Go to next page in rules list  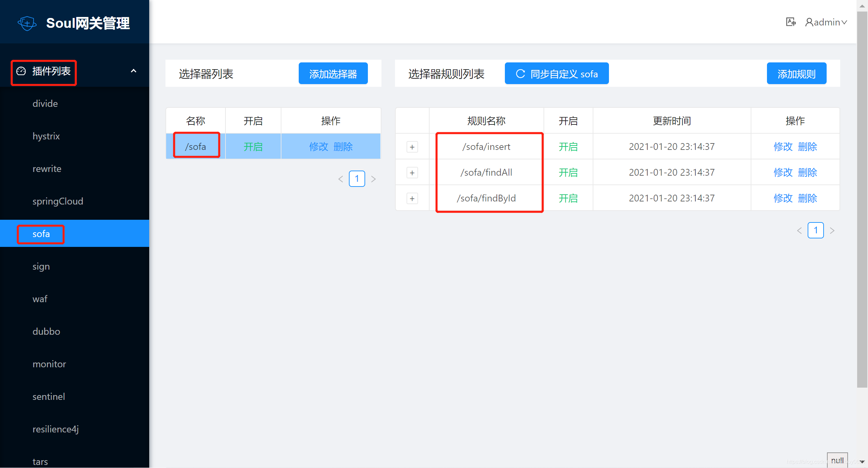click(832, 231)
